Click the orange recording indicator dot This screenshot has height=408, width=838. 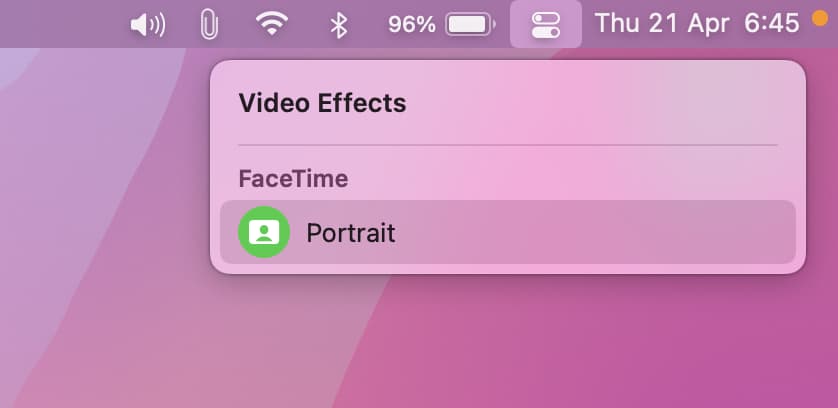coord(819,18)
